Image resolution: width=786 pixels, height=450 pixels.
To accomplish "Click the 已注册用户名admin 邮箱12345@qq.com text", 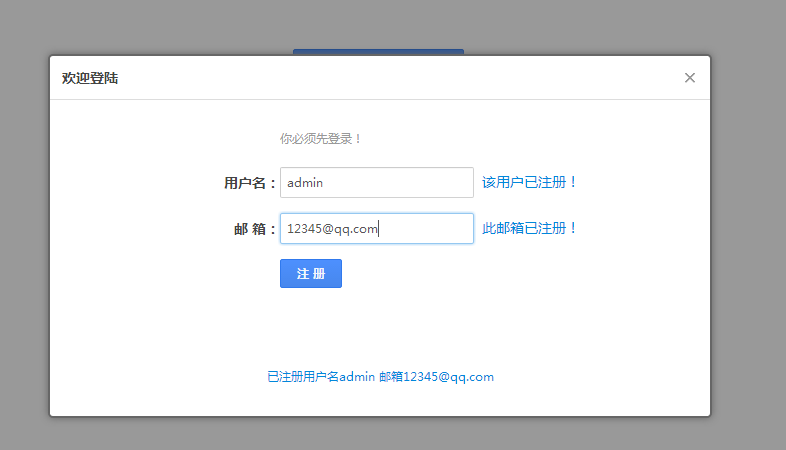I will click(380, 377).
